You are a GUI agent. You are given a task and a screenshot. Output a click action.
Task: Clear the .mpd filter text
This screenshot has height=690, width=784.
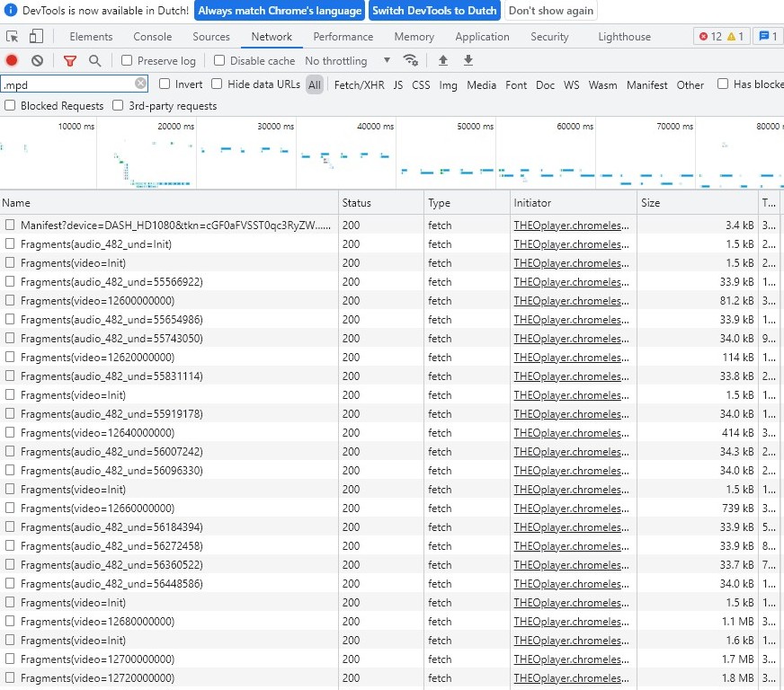pos(140,84)
